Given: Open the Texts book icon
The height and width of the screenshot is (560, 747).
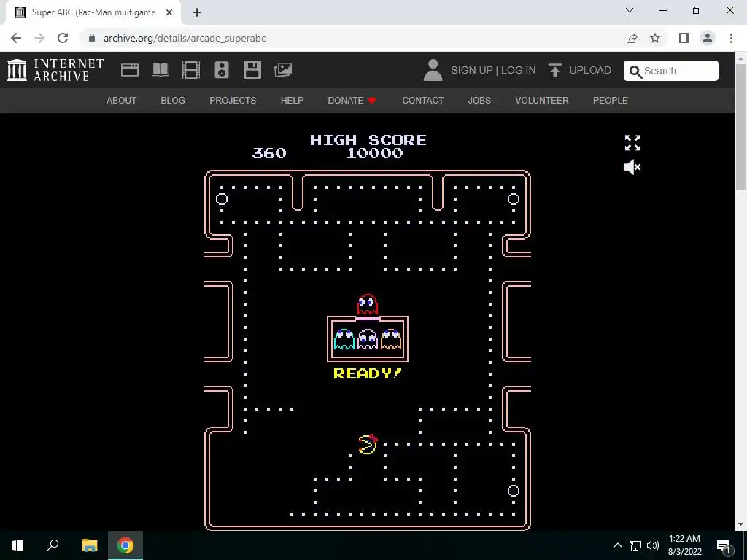Looking at the screenshot, I should [160, 70].
